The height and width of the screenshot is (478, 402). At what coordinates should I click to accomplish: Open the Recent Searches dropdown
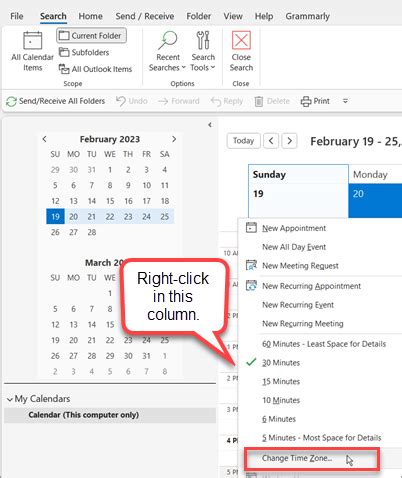click(x=167, y=51)
